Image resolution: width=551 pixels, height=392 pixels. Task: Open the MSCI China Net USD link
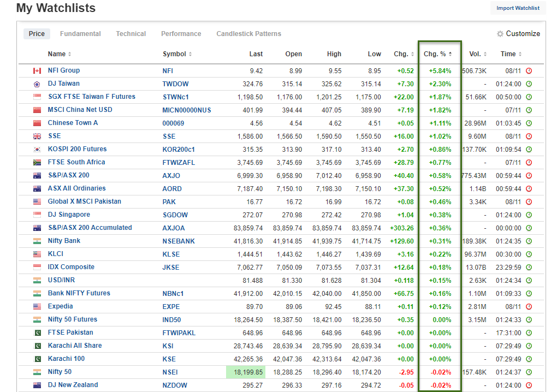(80, 110)
